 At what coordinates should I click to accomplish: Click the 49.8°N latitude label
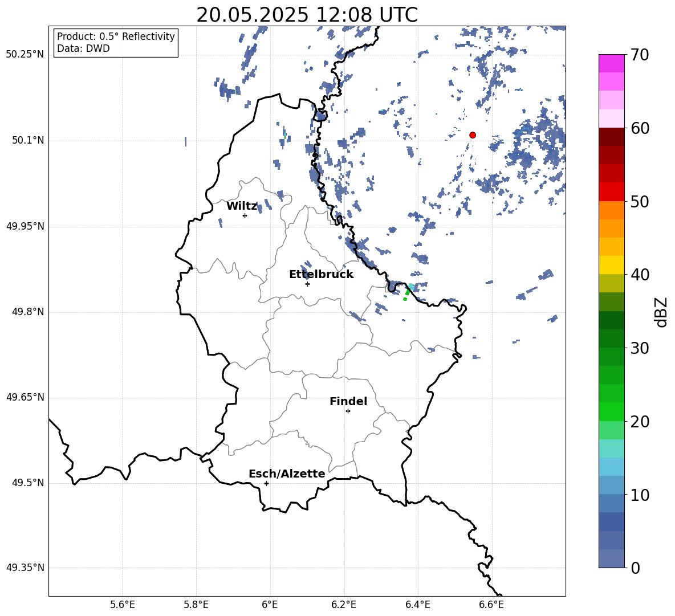point(28,312)
